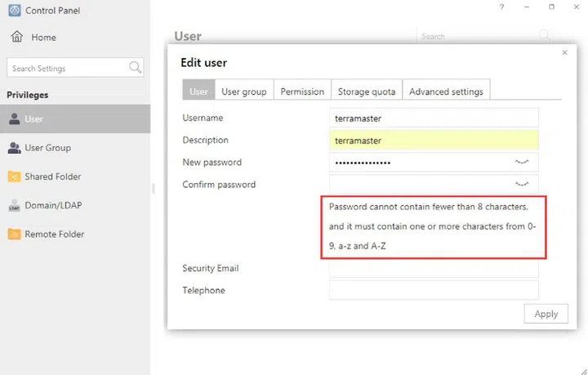588x375 pixels.
Task: Click the Telephone input field
Action: pos(434,290)
